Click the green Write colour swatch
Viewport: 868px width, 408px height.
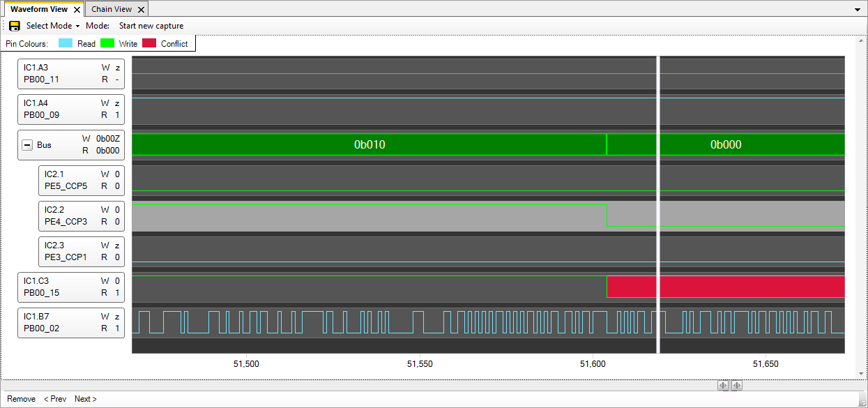point(107,43)
